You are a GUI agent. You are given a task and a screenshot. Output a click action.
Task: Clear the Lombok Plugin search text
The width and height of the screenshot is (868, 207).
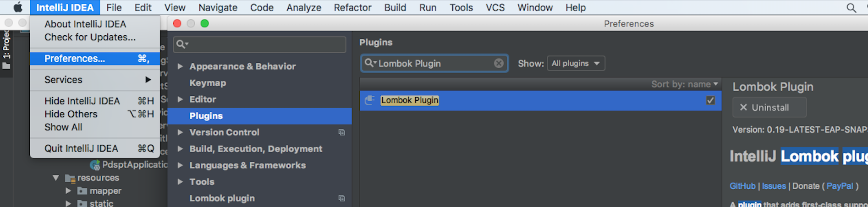click(499, 64)
